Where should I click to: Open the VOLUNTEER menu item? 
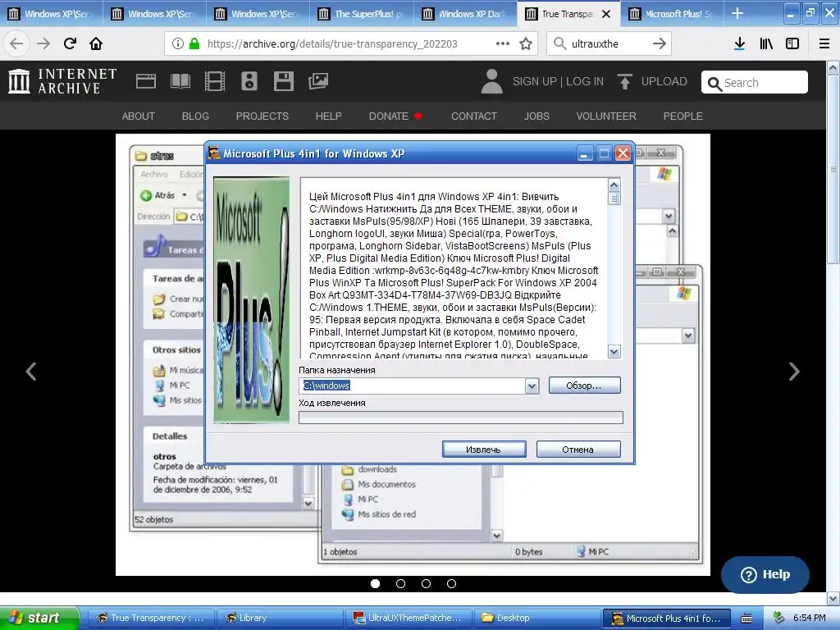tap(606, 116)
